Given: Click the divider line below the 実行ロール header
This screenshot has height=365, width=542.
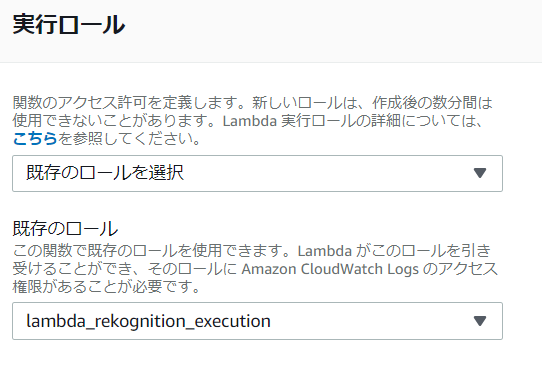Looking at the screenshot, I should [271, 63].
